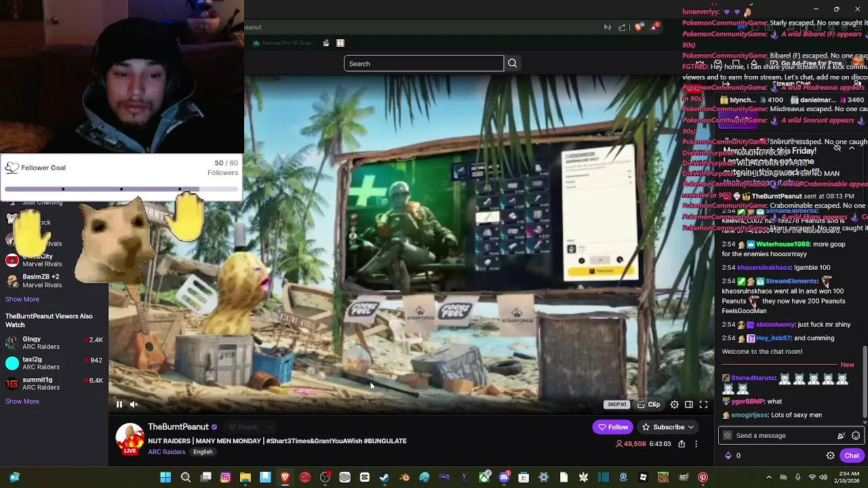
Task: Open summit1g channel in sidebar
Action: [x=54, y=384]
